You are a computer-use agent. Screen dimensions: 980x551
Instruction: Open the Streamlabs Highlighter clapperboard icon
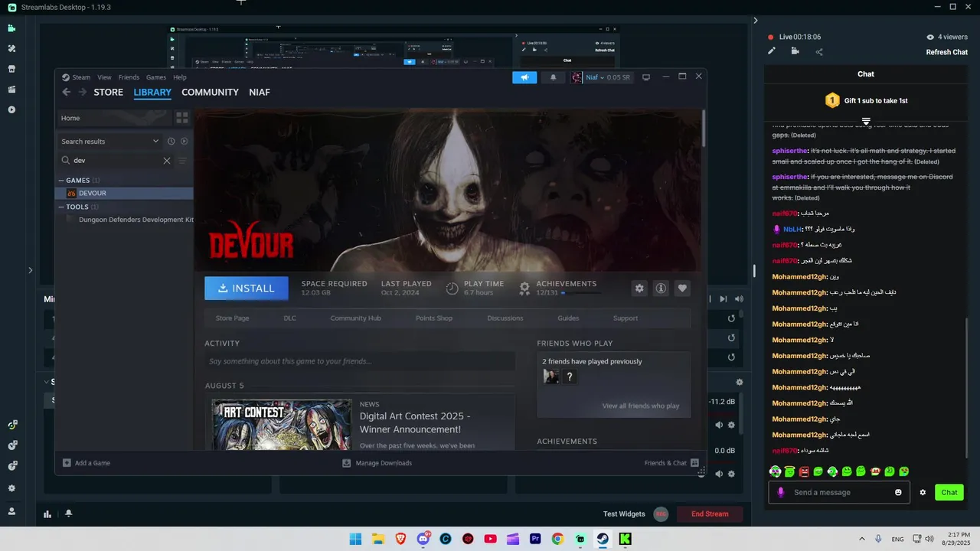11,90
